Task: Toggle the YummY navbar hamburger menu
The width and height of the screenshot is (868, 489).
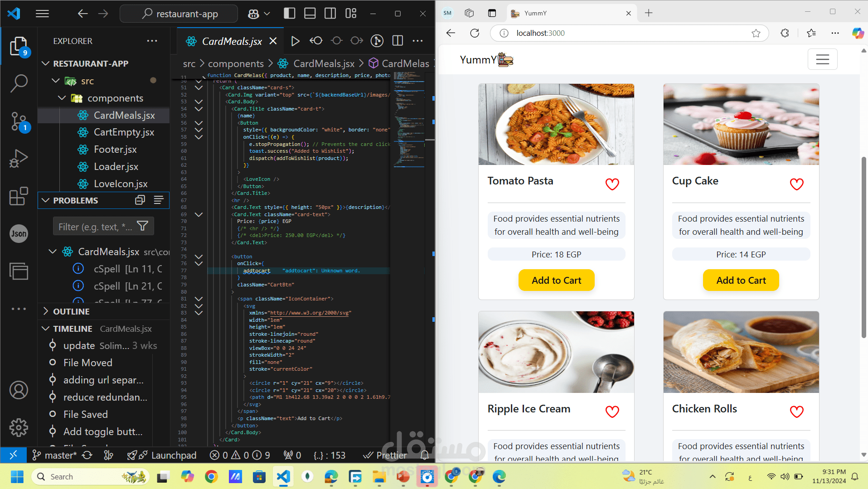Action: coord(822,59)
